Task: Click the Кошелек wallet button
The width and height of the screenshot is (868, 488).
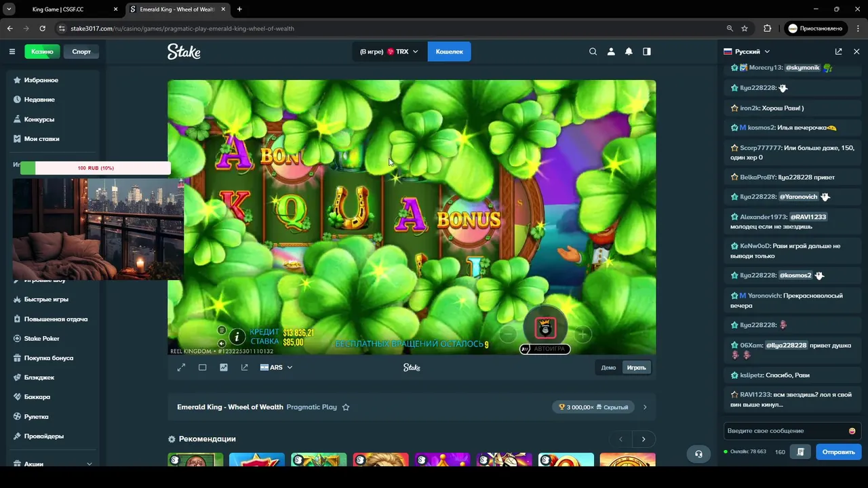Action: [449, 52]
